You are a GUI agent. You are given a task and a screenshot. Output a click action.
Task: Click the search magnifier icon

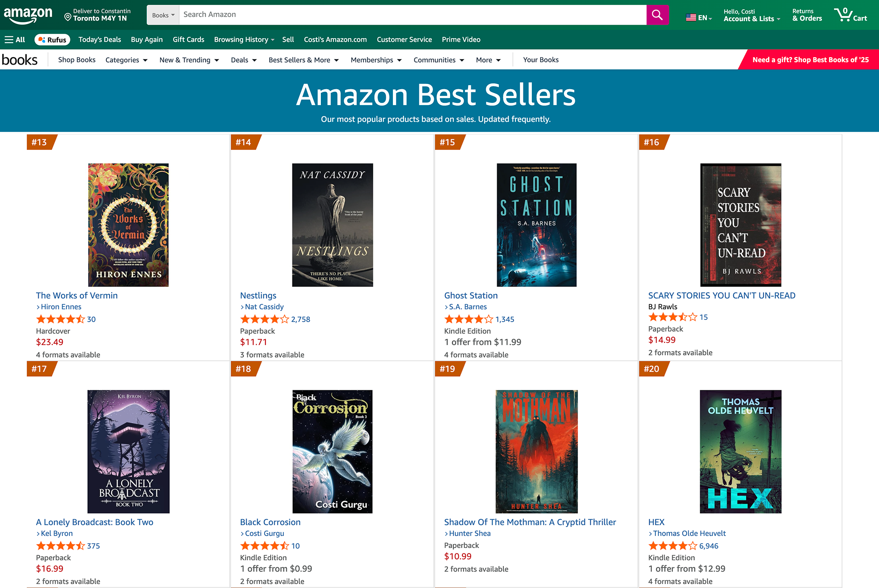(x=657, y=15)
